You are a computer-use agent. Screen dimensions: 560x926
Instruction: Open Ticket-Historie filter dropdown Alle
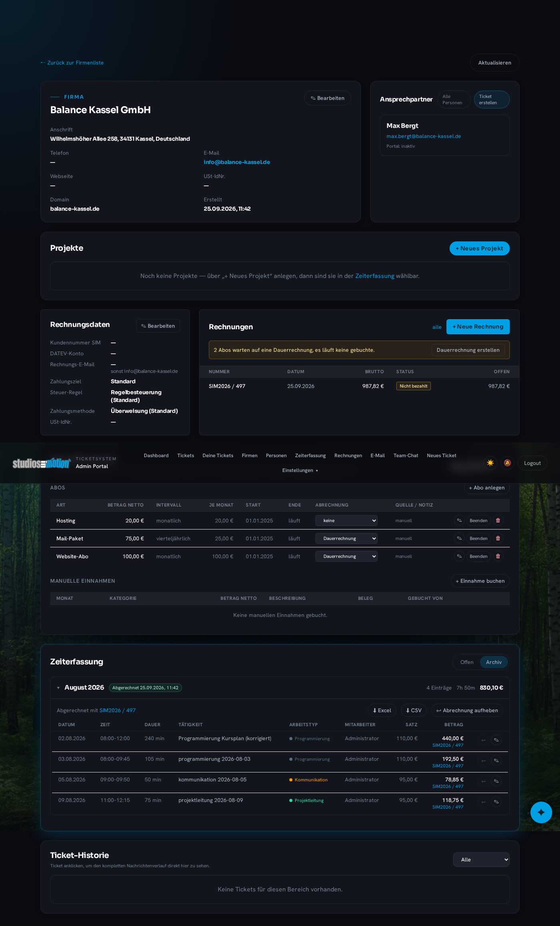coord(481,860)
